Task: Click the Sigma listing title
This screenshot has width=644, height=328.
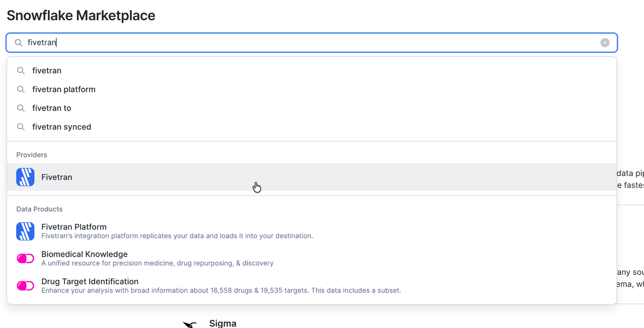Action: pos(223,323)
